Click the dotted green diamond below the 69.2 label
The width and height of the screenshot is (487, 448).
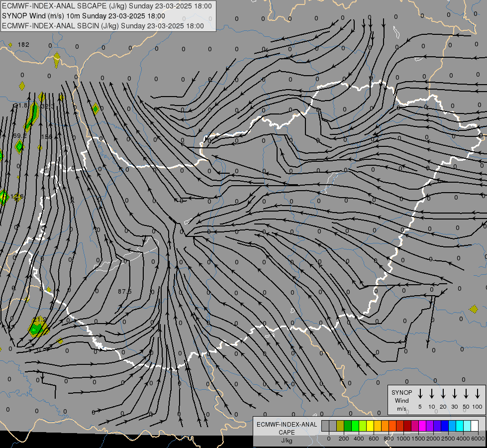(x=19, y=146)
